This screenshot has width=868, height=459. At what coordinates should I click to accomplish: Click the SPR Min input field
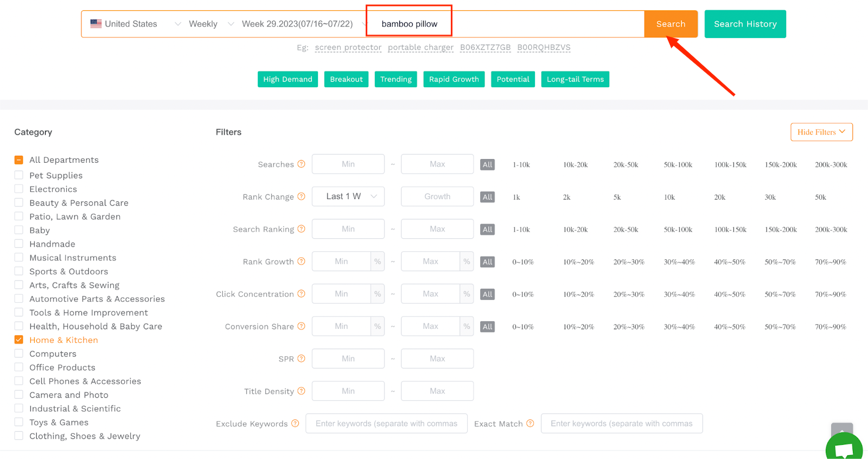348,359
